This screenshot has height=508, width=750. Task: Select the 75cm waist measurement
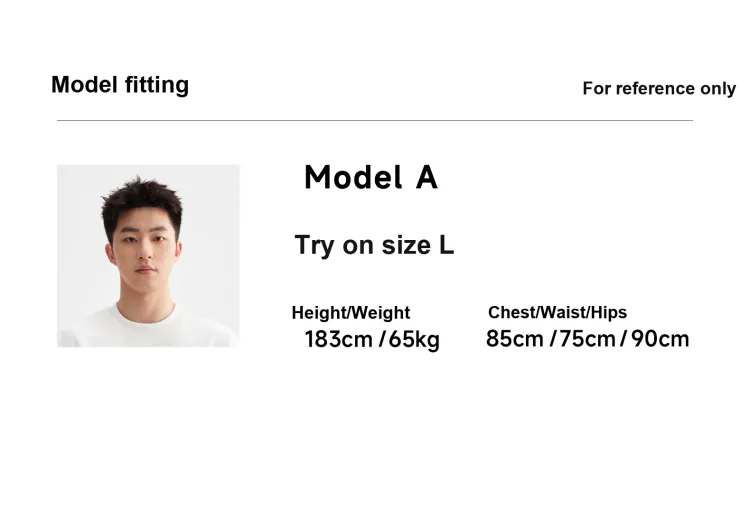(x=587, y=339)
